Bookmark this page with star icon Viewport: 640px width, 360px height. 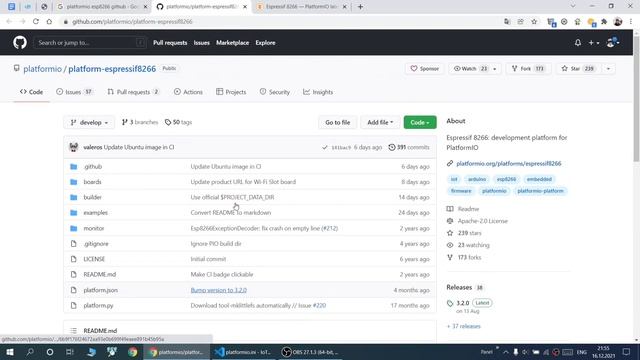534,21
